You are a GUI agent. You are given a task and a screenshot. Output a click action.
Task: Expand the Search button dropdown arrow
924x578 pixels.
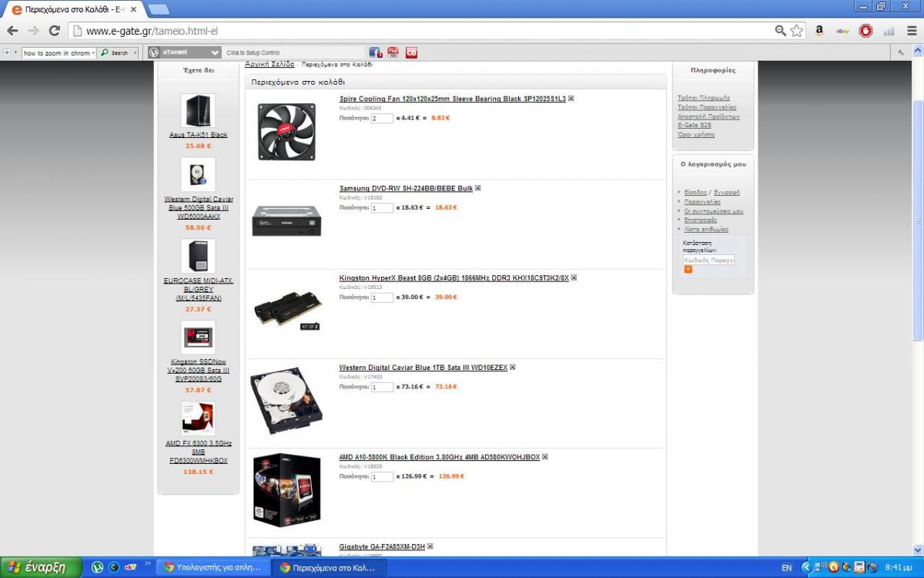pos(135,52)
